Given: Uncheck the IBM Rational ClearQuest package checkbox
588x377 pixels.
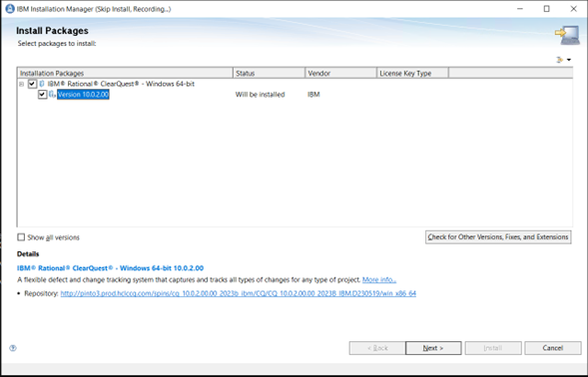Looking at the screenshot, I should (32, 84).
